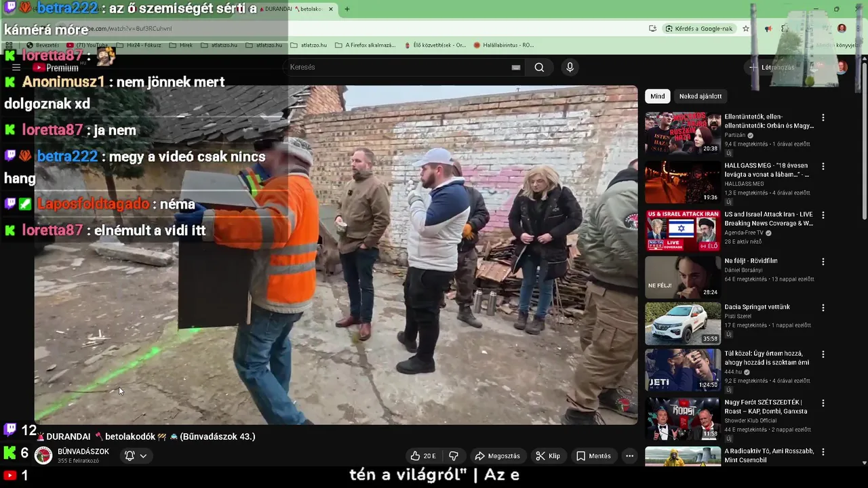Open the Nagy Feró SZÉTSZEDTÉK roast thumbnail
This screenshot has height=488, width=868.
[683, 419]
